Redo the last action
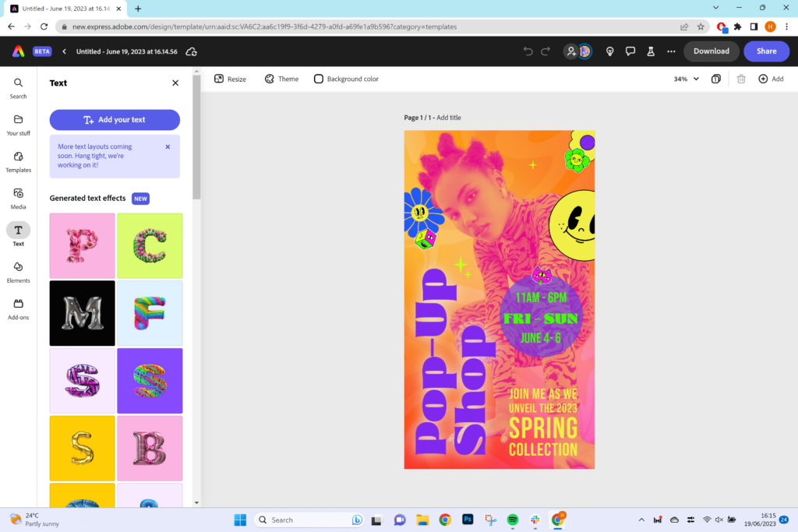This screenshot has width=798, height=532. click(x=546, y=51)
